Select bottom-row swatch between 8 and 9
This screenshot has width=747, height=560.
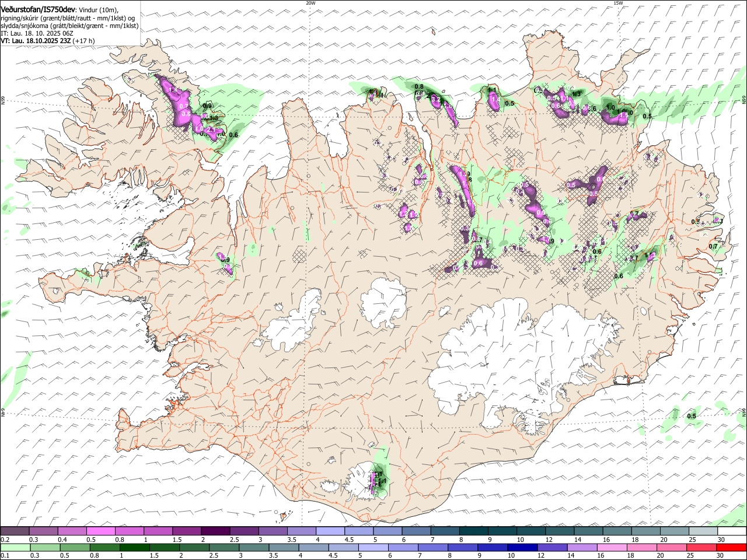462,547
